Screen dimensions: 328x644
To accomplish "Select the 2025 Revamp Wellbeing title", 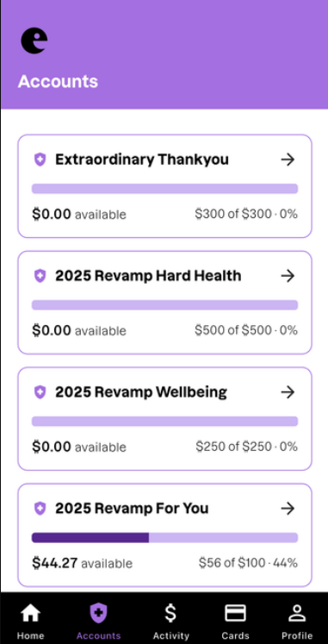I will [141, 392].
